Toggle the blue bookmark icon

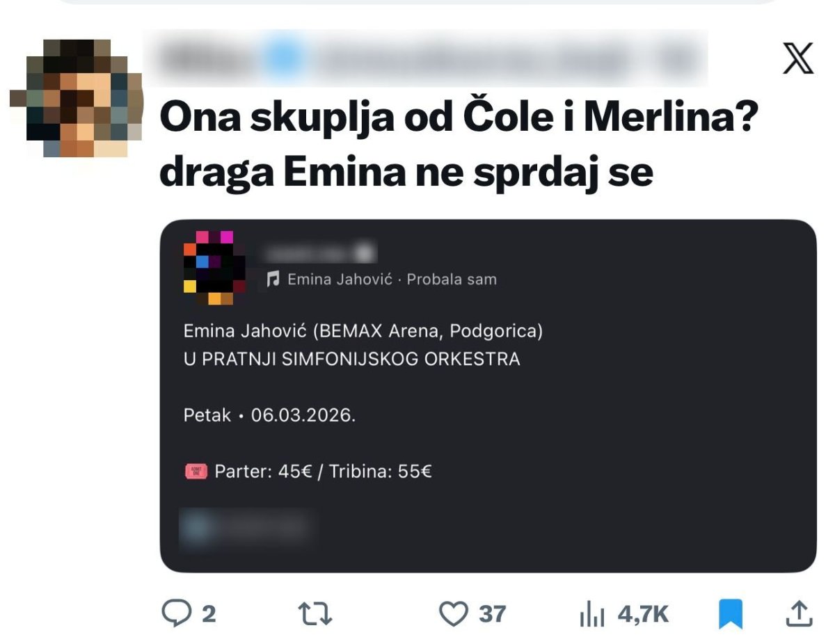point(730,614)
